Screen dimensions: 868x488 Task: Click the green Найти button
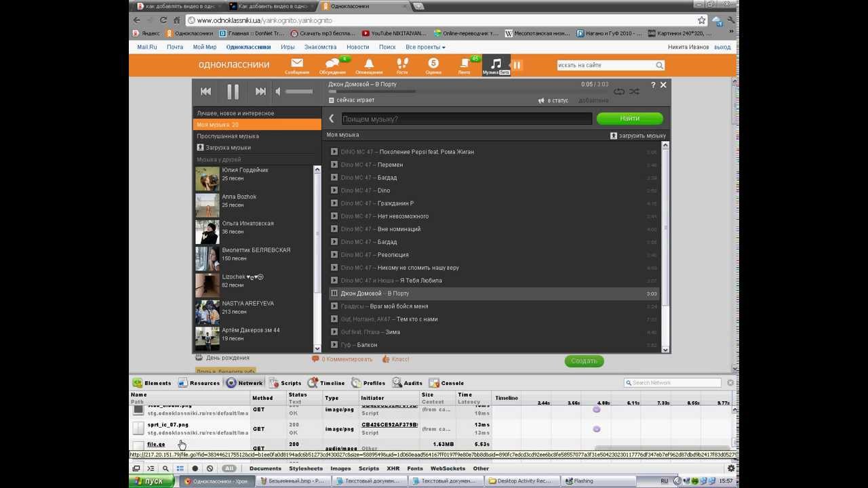point(629,119)
